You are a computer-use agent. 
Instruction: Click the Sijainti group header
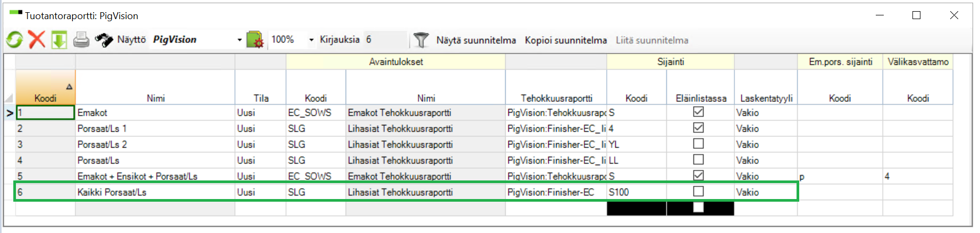[x=671, y=62]
